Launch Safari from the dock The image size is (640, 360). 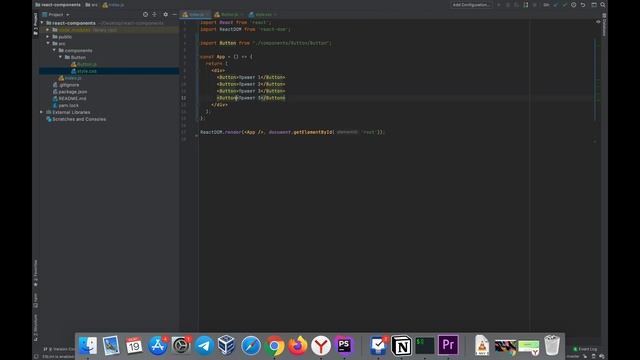click(251, 345)
